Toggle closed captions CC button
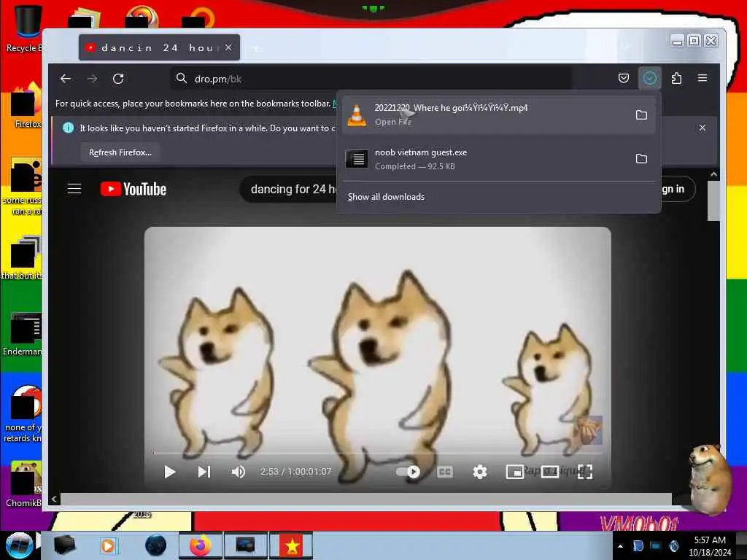This screenshot has height=560, width=747. 444,472
